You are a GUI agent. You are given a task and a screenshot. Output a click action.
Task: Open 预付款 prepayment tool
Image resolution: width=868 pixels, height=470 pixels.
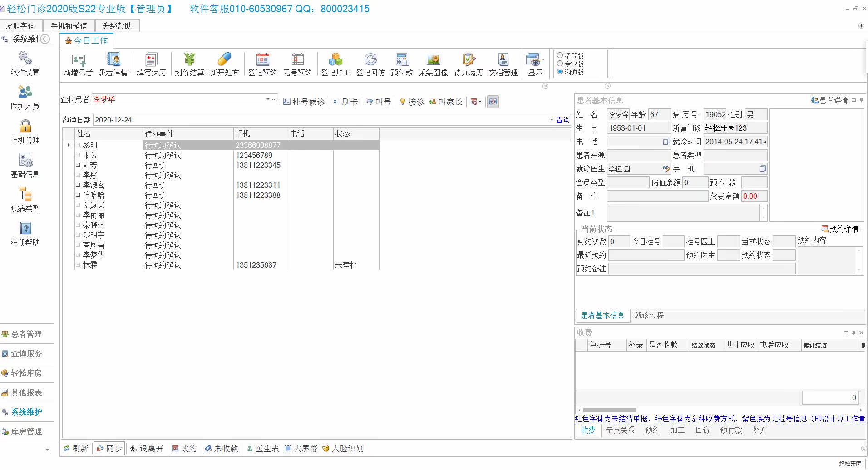point(402,64)
